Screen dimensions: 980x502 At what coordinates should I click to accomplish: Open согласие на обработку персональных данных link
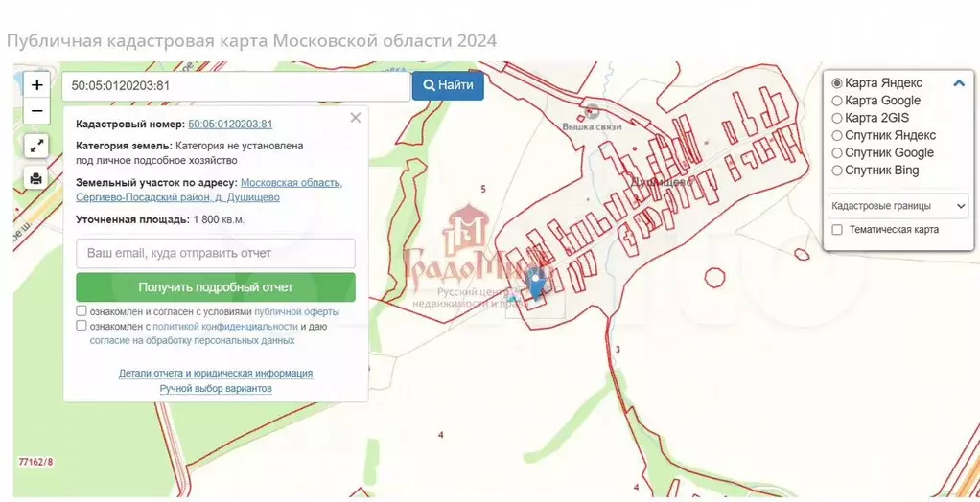(192, 340)
